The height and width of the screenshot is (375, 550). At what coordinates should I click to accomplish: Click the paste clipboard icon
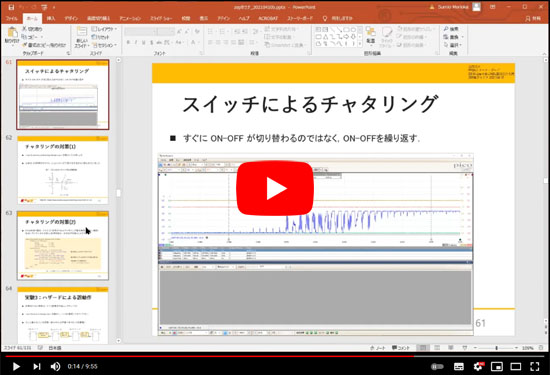coord(12,33)
